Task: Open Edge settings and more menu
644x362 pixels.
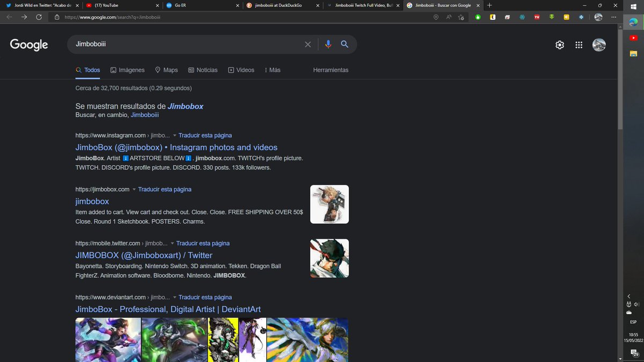Action: 614,17
